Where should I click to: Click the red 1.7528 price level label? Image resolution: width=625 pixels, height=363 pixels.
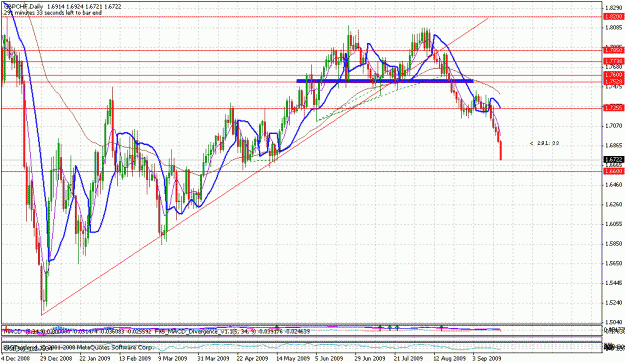pyautogui.click(x=613, y=82)
